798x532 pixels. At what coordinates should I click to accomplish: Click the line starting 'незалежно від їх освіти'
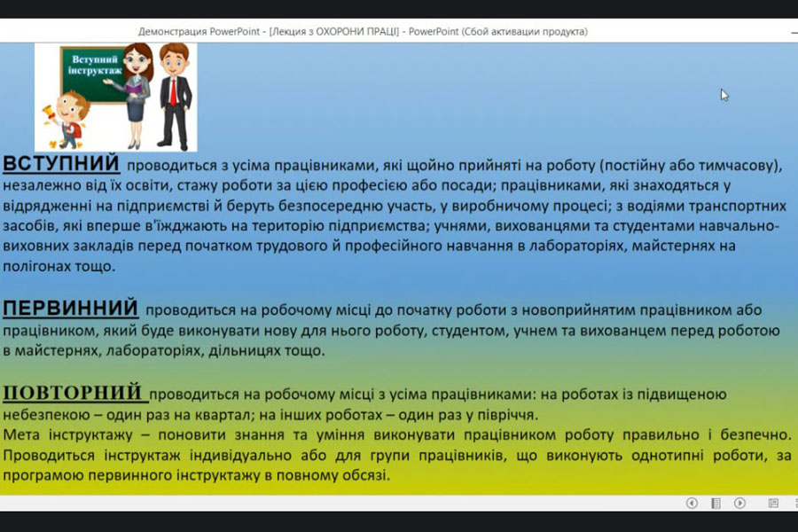[366, 186]
